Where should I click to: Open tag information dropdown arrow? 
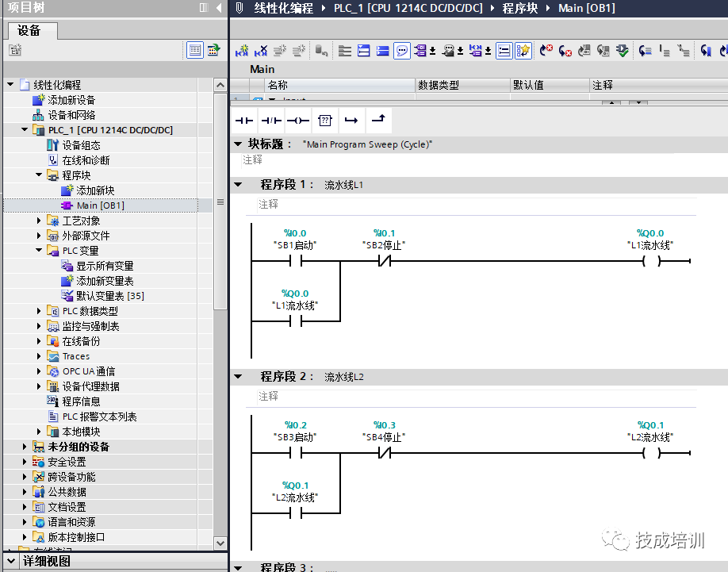[x=460, y=50]
